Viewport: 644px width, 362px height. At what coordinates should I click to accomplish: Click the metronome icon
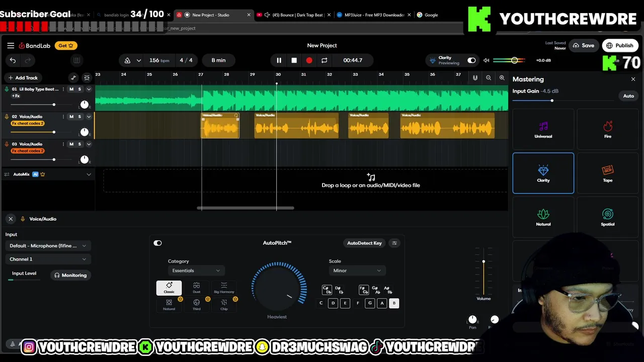tap(127, 60)
